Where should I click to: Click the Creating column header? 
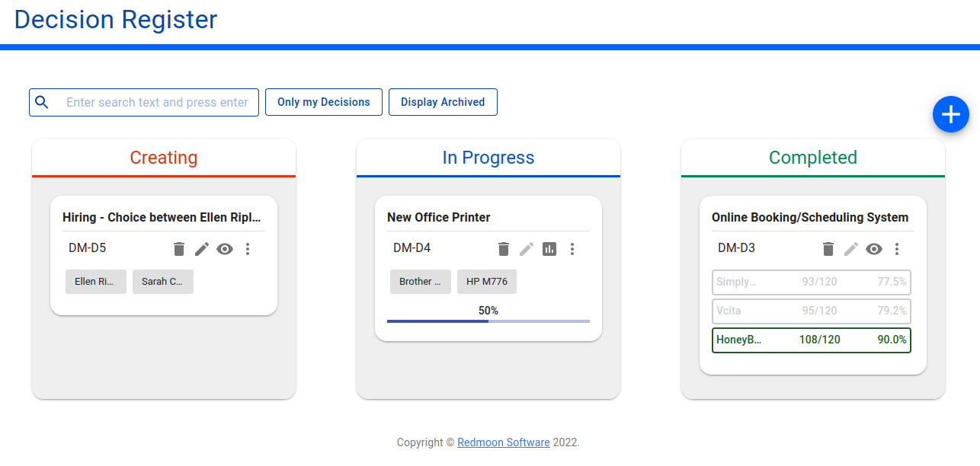164,158
